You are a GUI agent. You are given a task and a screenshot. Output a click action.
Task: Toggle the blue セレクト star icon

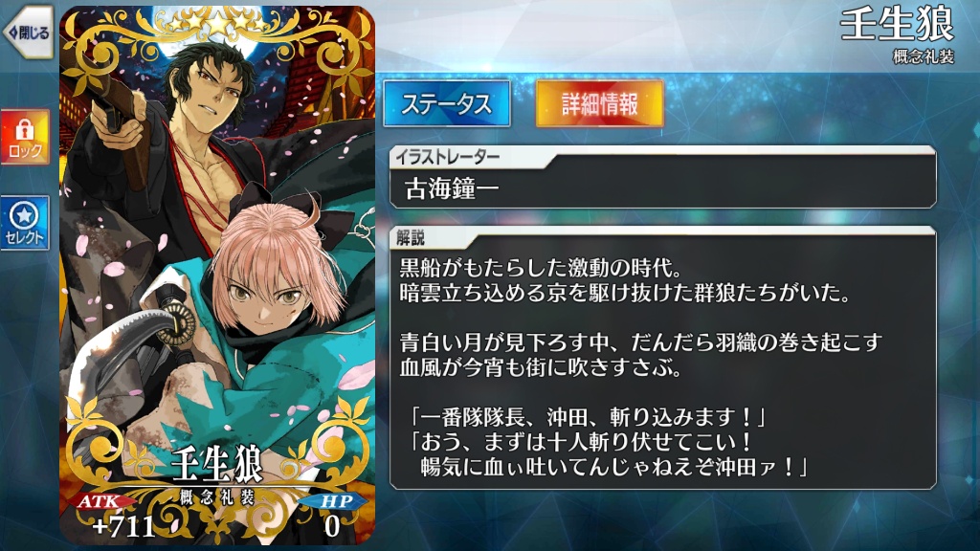[25, 223]
